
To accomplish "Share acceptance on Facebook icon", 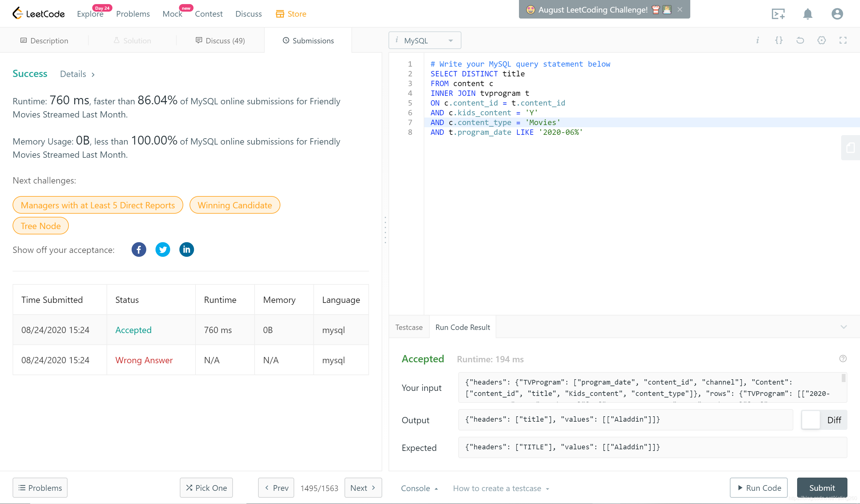I will coord(139,249).
